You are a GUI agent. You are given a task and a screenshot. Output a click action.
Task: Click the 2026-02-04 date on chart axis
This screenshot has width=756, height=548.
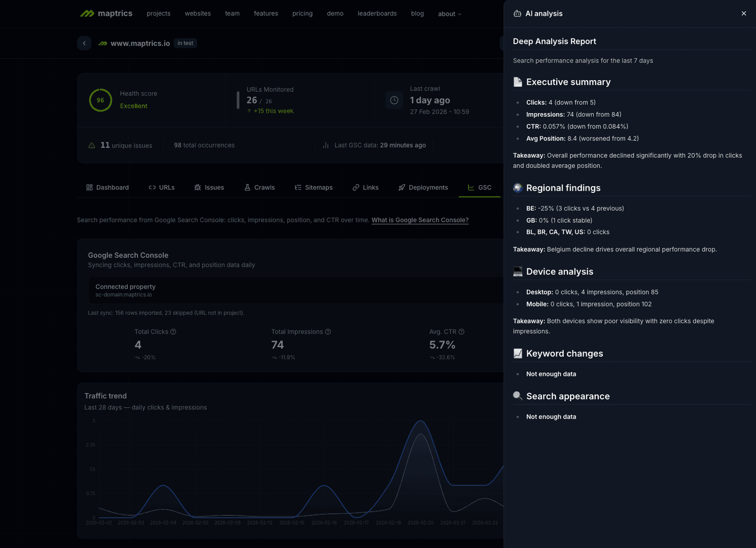click(x=163, y=523)
